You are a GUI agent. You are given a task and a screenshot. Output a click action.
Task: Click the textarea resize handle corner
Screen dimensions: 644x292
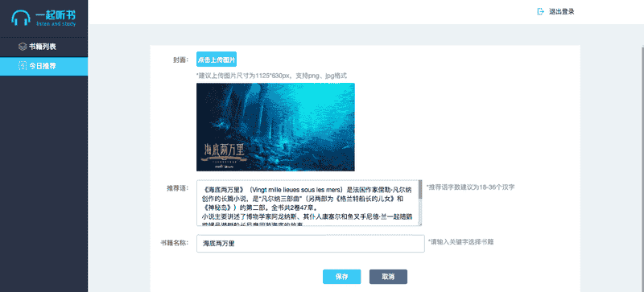419,224
